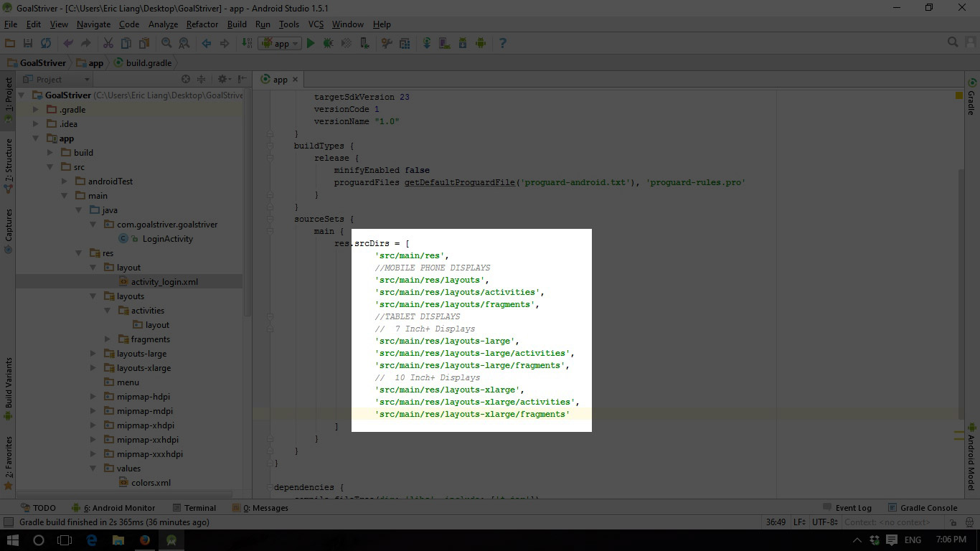Open Project panel gear settings
Viewport: 980px width, 551px height.
click(x=223, y=79)
